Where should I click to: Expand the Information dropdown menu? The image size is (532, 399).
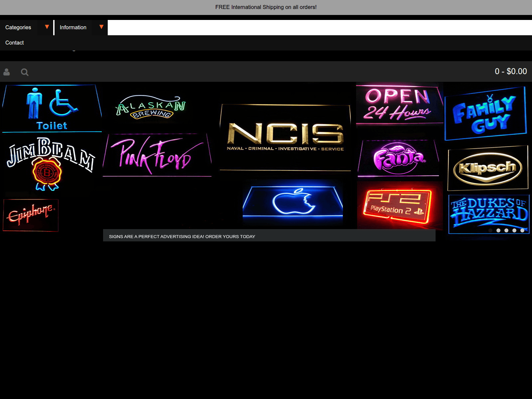point(81,27)
